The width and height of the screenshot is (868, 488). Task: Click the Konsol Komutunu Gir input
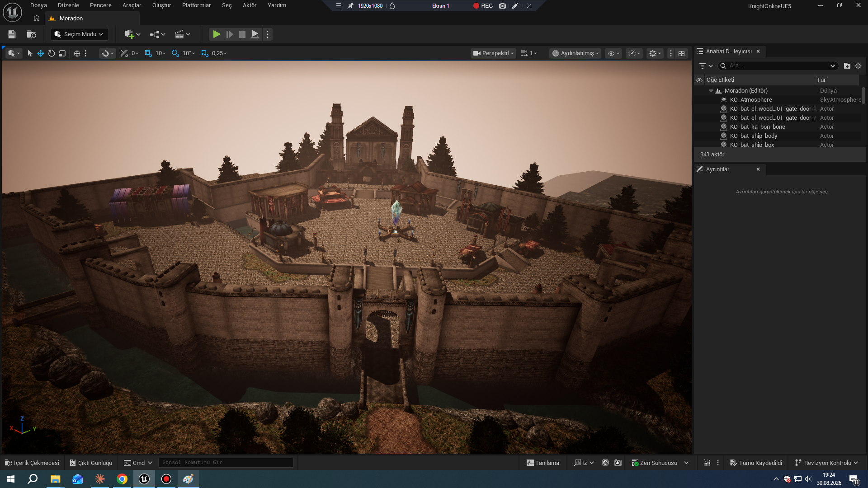pos(226,463)
